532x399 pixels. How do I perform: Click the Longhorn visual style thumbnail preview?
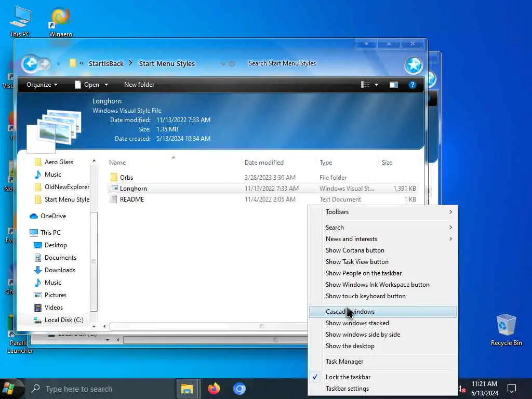(54, 130)
